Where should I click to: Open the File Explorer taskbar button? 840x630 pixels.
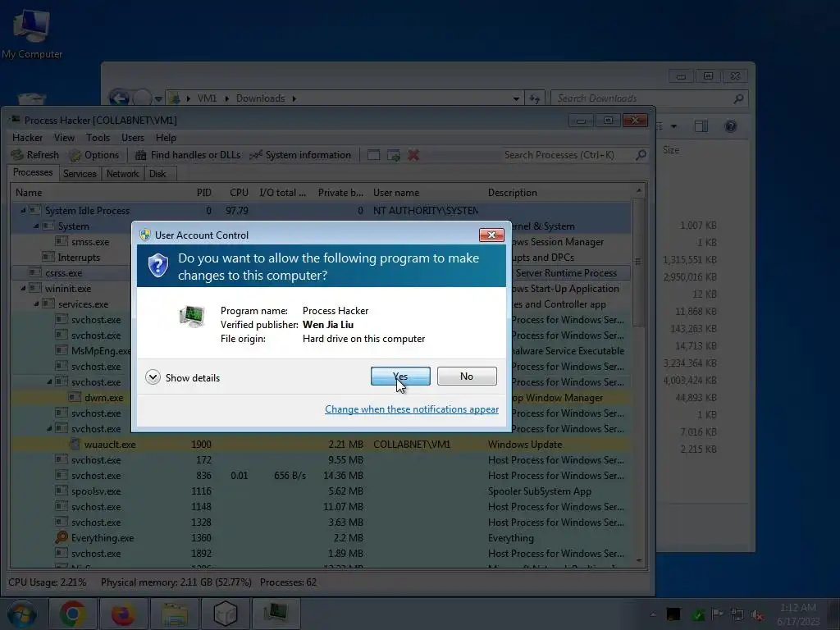(175, 614)
